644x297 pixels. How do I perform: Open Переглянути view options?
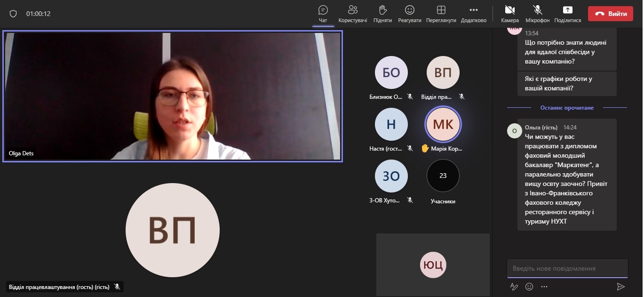(x=441, y=14)
